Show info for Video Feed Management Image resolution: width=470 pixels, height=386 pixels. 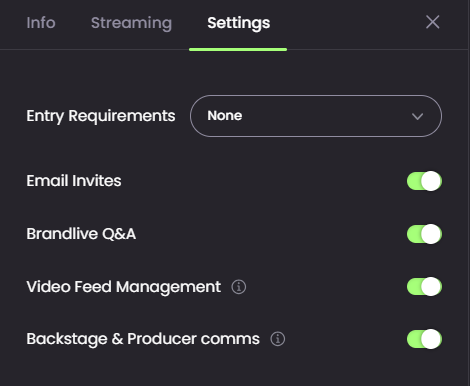point(239,287)
